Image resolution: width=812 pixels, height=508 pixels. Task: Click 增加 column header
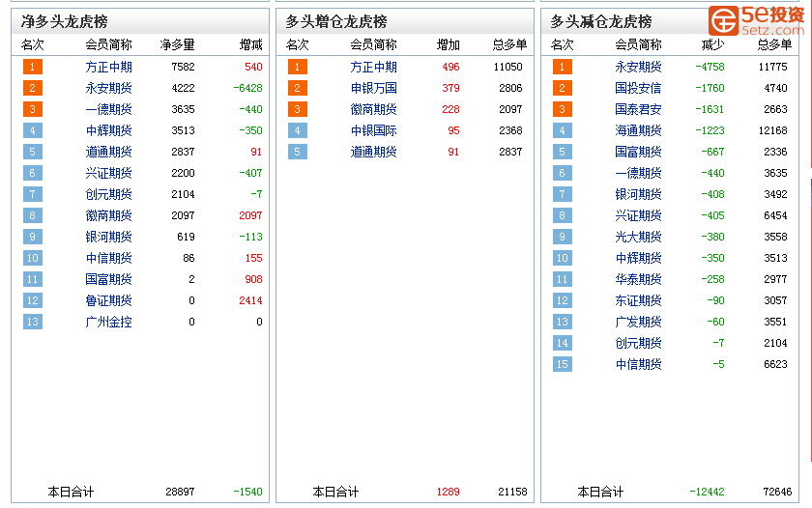pos(448,45)
